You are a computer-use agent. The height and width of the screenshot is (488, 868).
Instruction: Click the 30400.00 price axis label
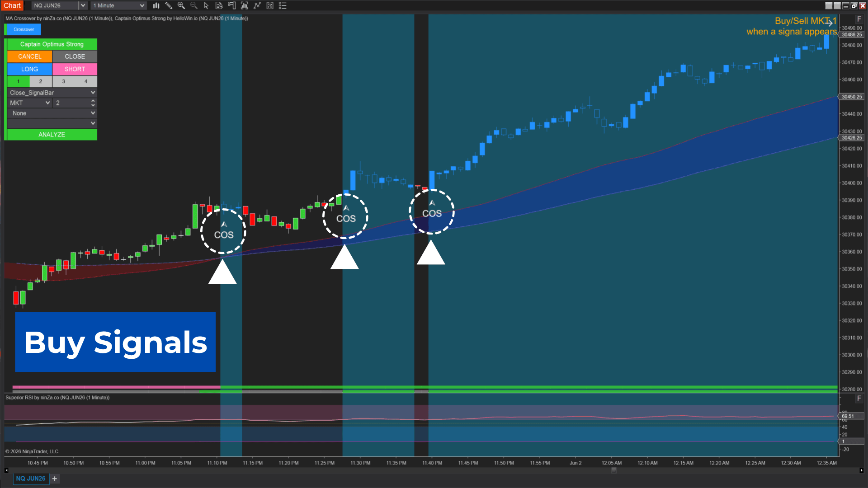click(x=852, y=183)
